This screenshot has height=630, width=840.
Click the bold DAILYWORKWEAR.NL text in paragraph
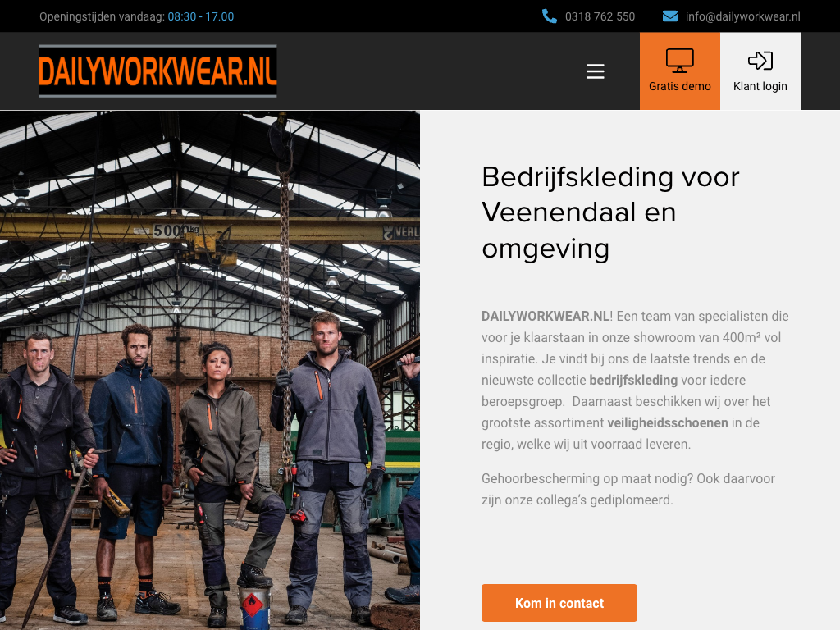pyautogui.click(x=546, y=316)
